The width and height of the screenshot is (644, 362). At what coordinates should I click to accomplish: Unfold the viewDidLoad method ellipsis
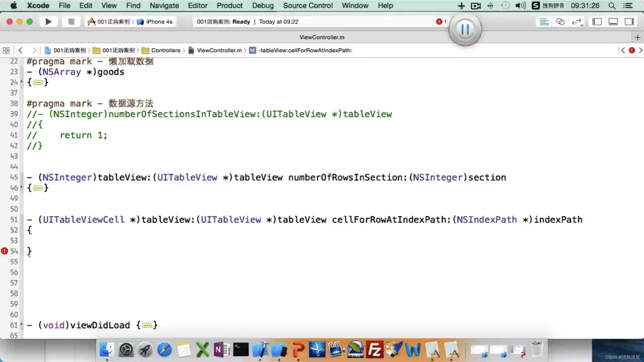coord(147,326)
